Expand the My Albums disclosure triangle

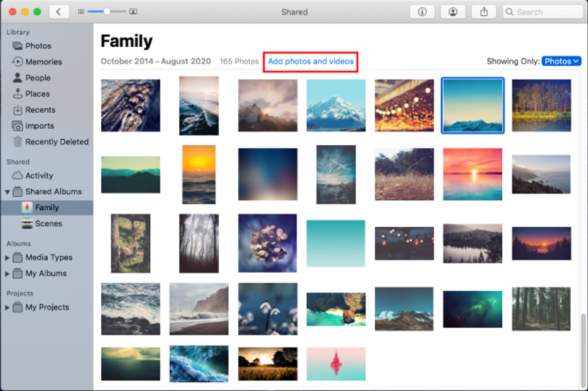point(7,274)
